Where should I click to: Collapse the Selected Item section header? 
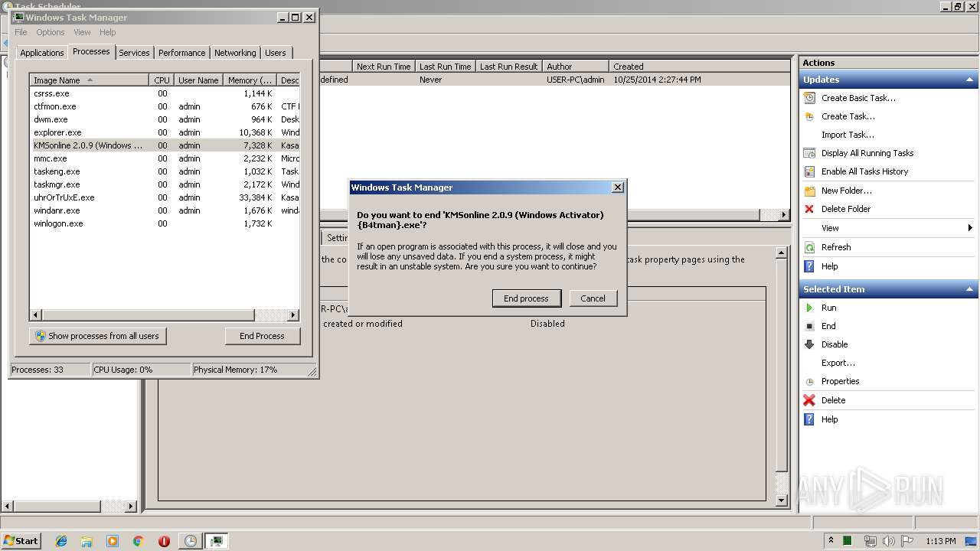coord(970,289)
